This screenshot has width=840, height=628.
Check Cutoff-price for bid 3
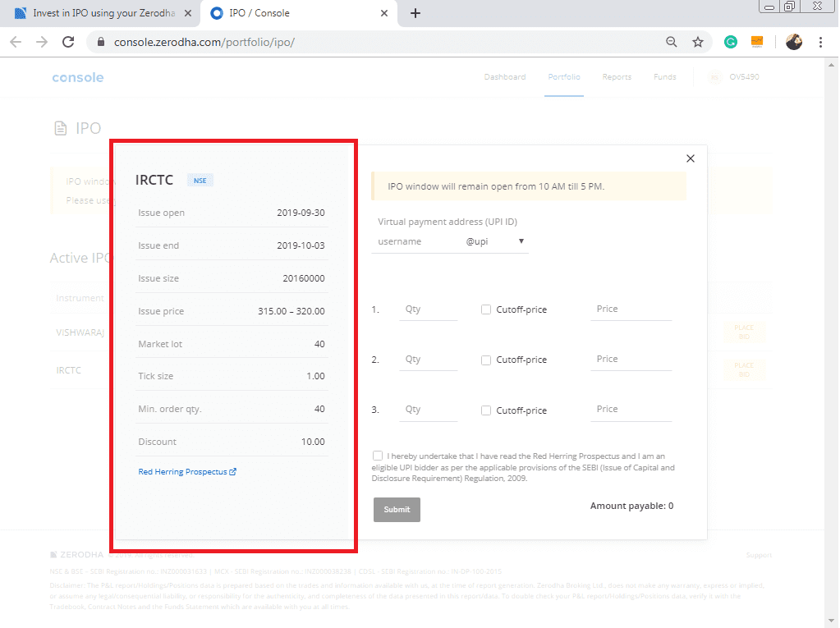[x=486, y=410]
